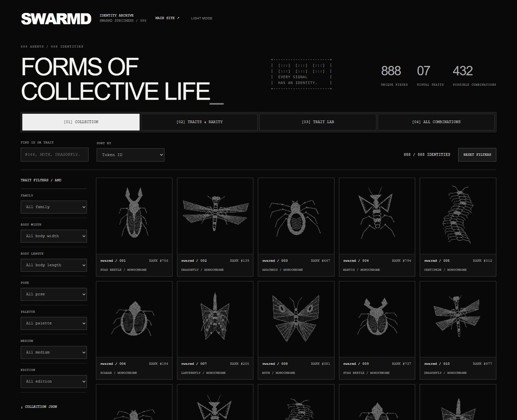Open the swarmd / 008 moth artwork
The image size is (517, 420).
[296, 319]
